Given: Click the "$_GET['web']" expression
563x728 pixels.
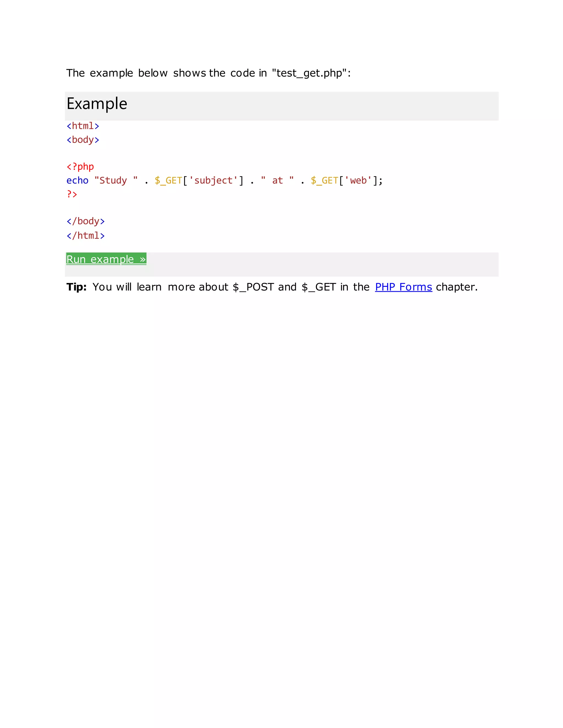Looking at the screenshot, I should (344, 180).
